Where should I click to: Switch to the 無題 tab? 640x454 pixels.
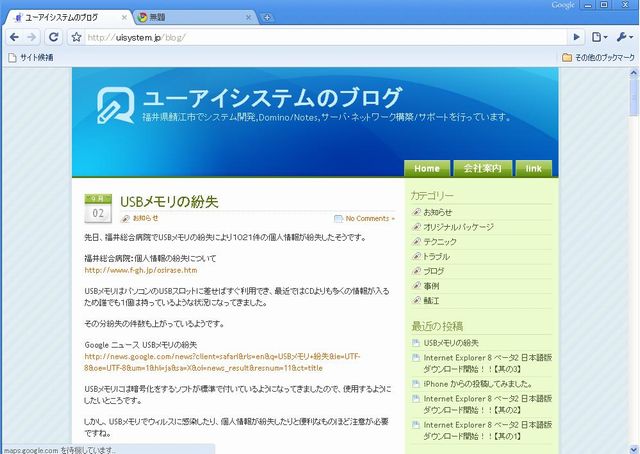[x=192, y=17]
